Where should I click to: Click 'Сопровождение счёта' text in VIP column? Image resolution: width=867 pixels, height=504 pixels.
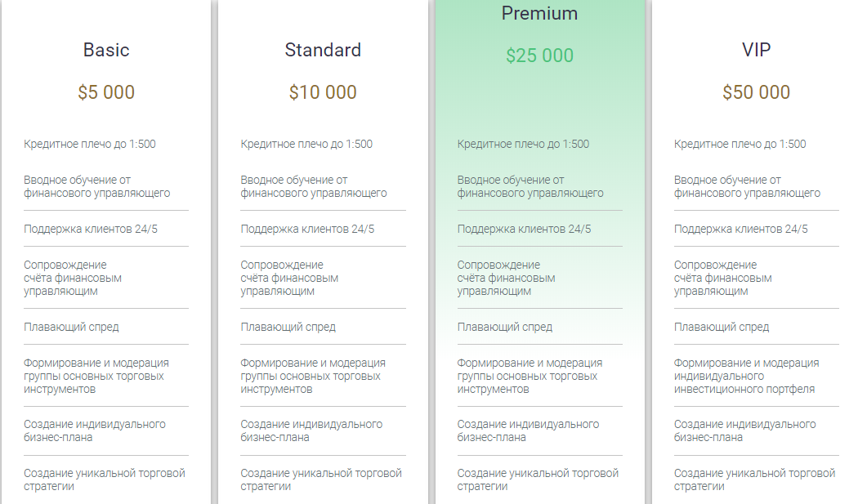tap(722, 278)
